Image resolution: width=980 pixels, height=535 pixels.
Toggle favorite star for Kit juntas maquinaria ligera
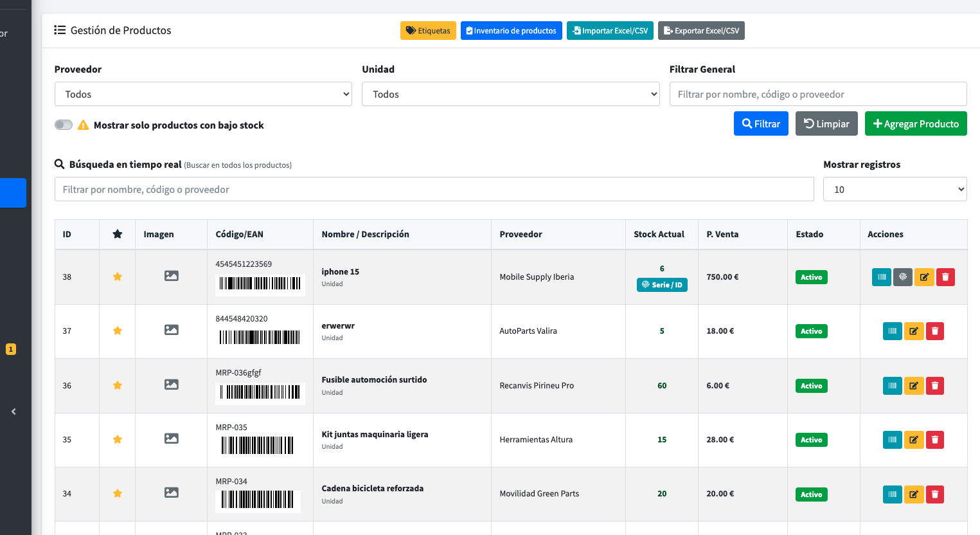pyautogui.click(x=118, y=439)
